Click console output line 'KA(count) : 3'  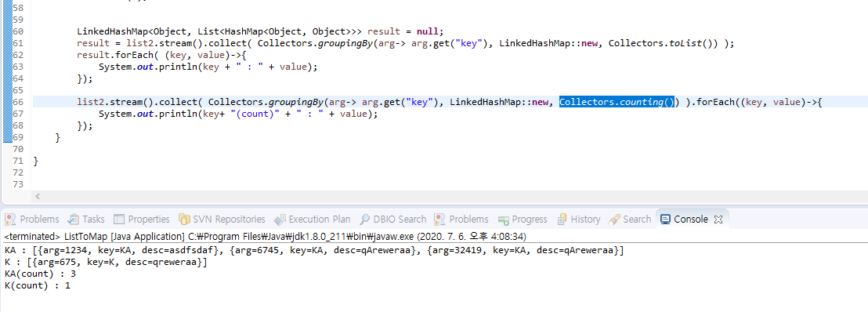[x=40, y=274]
